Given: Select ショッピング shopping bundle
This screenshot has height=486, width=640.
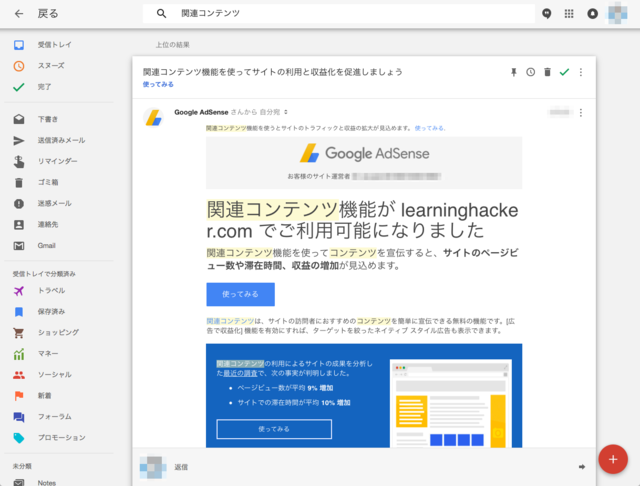Looking at the screenshot, I should coord(58,333).
